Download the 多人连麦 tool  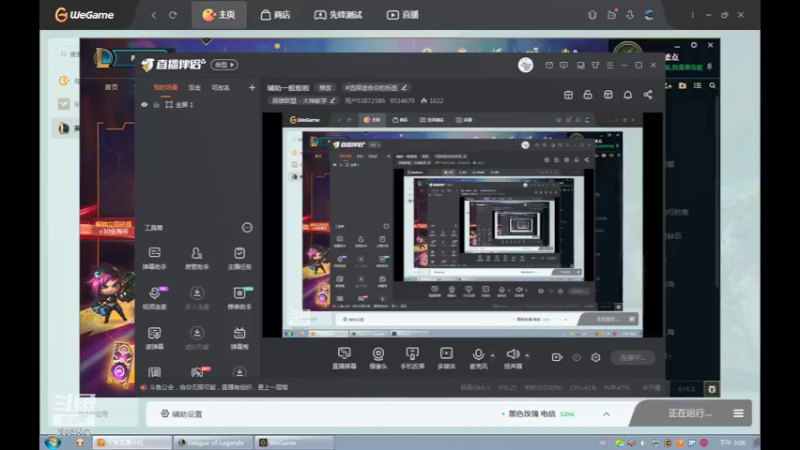click(196, 297)
